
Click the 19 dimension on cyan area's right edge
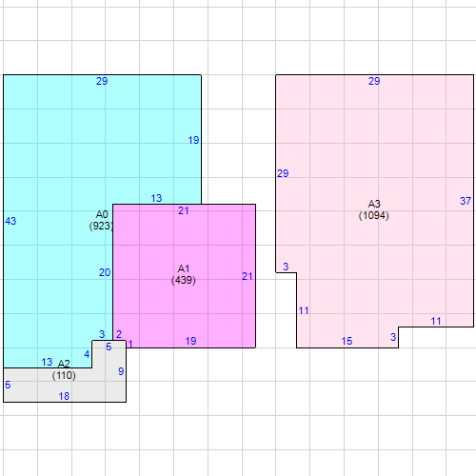pyautogui.click(x=193, y=140)
